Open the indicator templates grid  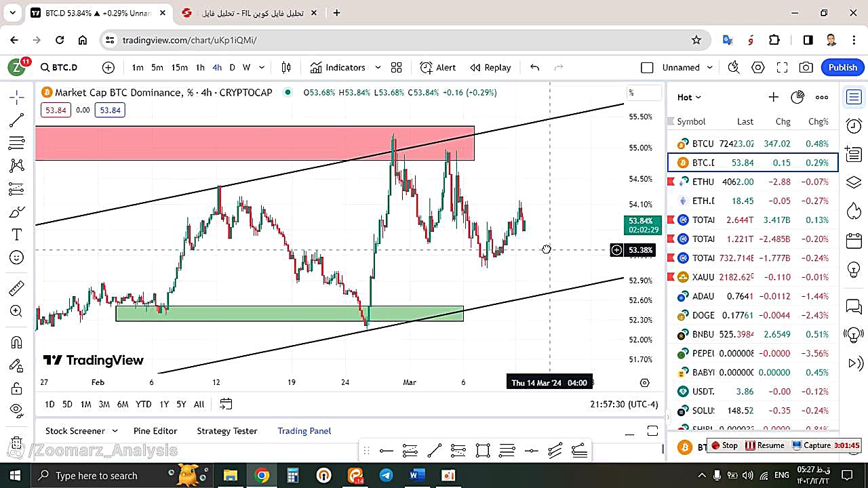pos(396,67)
